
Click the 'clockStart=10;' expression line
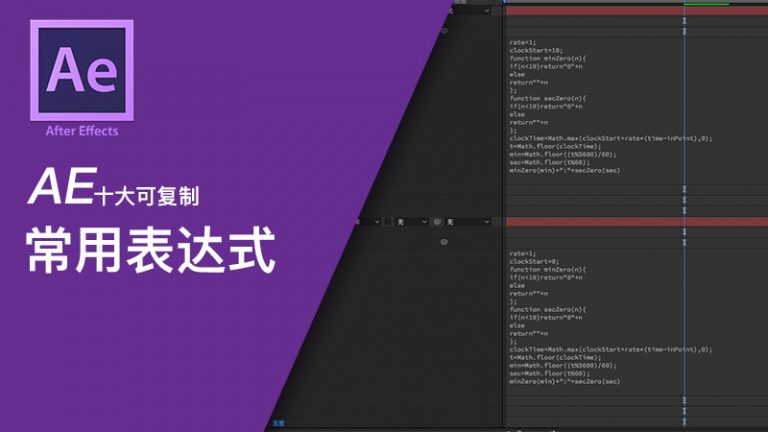point(536,50)
